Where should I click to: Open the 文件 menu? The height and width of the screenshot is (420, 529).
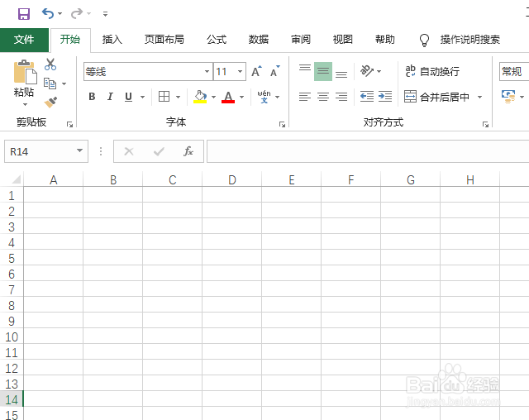(24, 40)
